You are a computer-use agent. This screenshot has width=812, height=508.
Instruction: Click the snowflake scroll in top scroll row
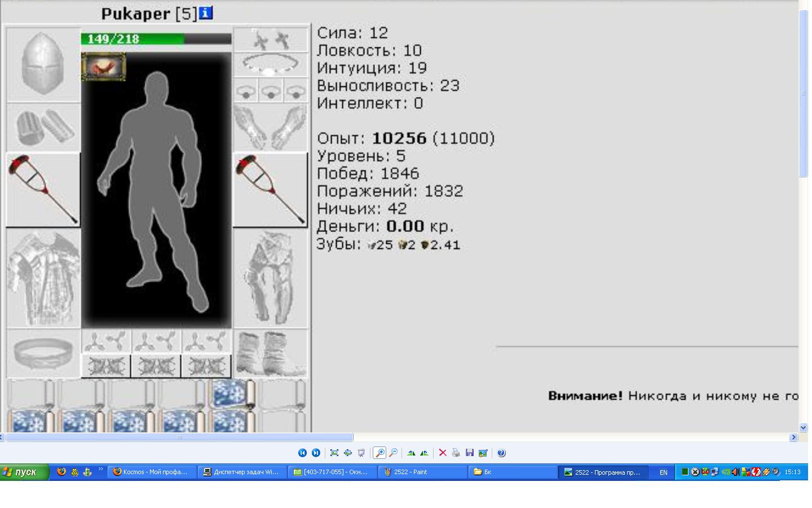point(233,393)
